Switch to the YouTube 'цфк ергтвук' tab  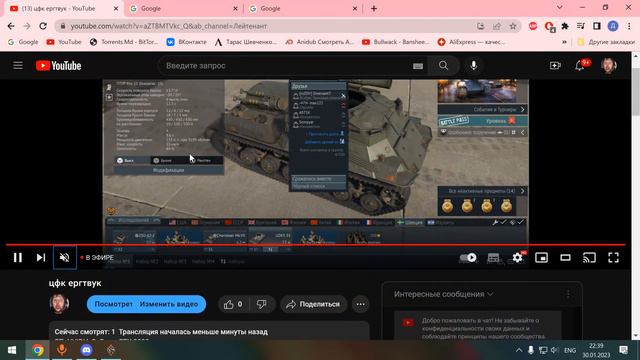click(x=58, y=8)
